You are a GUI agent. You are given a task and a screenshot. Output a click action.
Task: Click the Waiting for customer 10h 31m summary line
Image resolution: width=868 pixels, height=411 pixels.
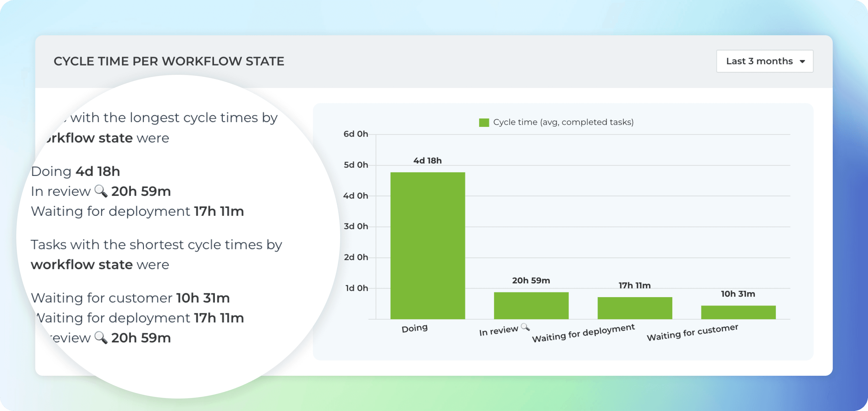coord(130,298)
